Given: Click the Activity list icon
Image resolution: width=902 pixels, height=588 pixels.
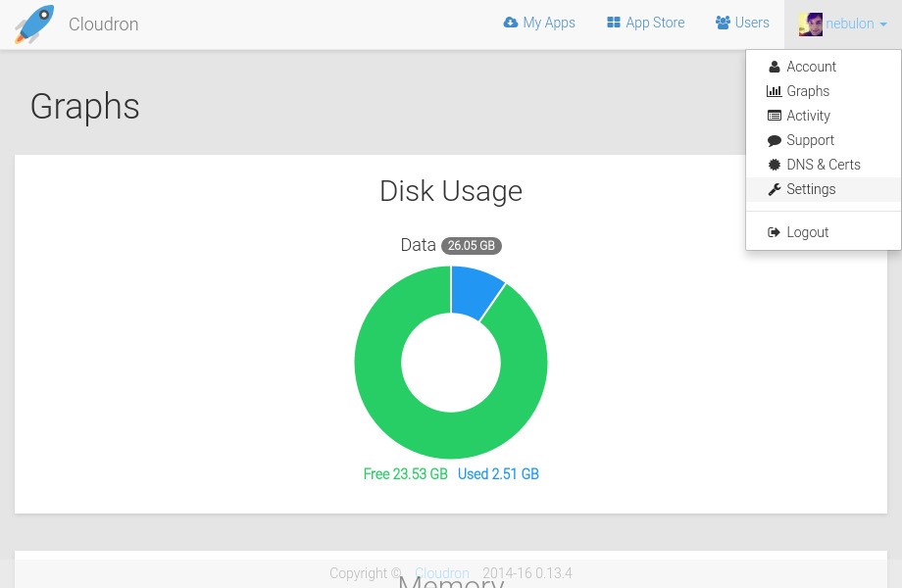Looking at the screenshot, I should pos(775,116).
